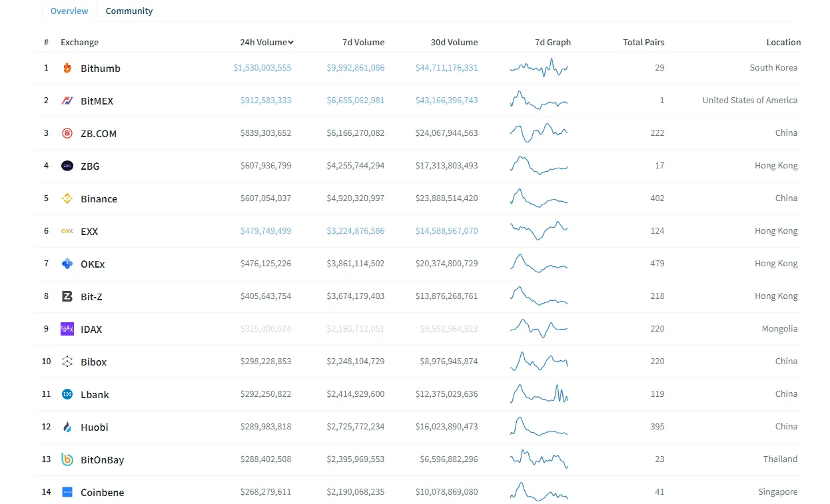This screenshot has height=504, width=830.
Task: Click Bithumb's location South Korea
Action: pyautogui.click(x=773, y=67)
